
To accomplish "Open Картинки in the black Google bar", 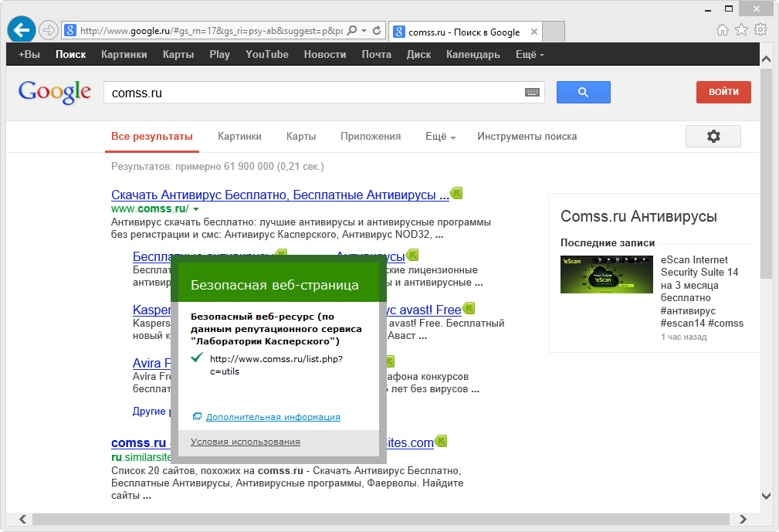I will [x=124, y=54].
